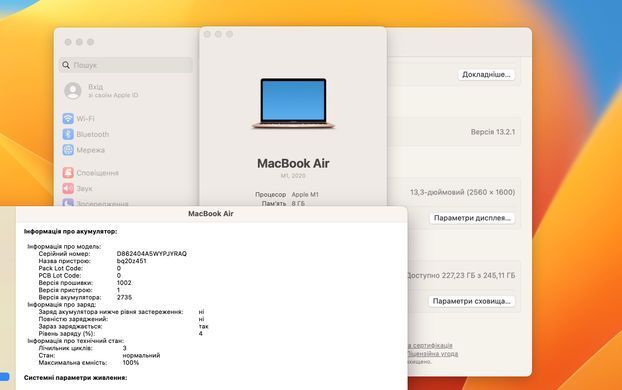622x390 pixels.
Task: Click "227,23 ГБ з 245,11 ГБ" storage text
Action: pyautogui.click(x=478, y=275)
